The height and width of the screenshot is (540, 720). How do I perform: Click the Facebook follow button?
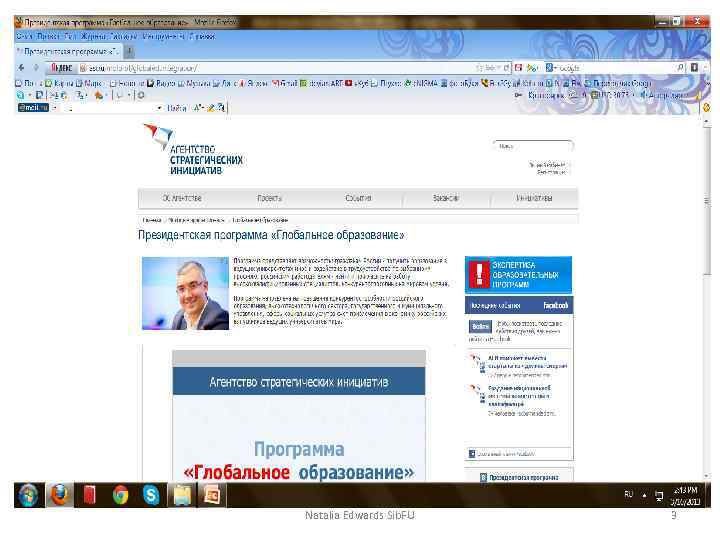[480, 326]
